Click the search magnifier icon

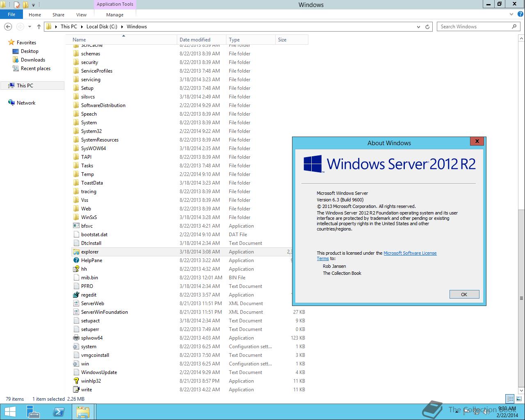[x=514, y=27]
